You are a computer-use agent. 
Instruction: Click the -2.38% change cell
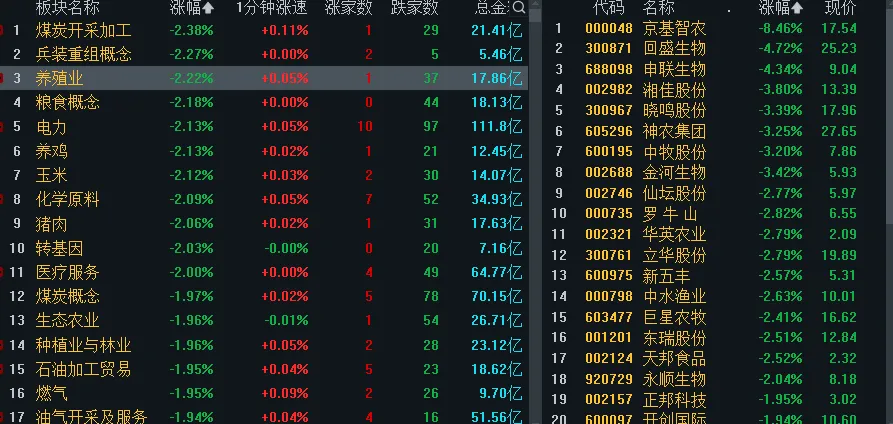pyautogui.click(x=191, y=30)
